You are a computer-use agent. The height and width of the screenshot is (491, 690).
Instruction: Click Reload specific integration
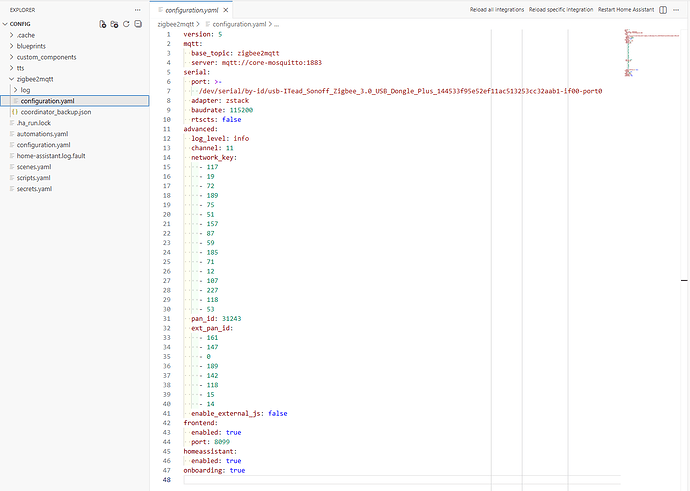coord(561,10)
